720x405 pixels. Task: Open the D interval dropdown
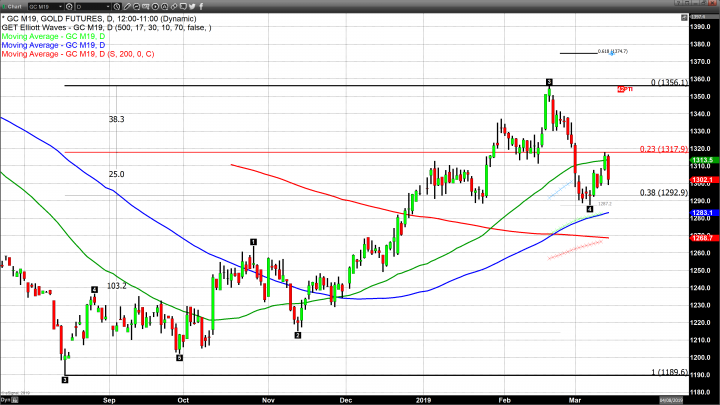93,6
